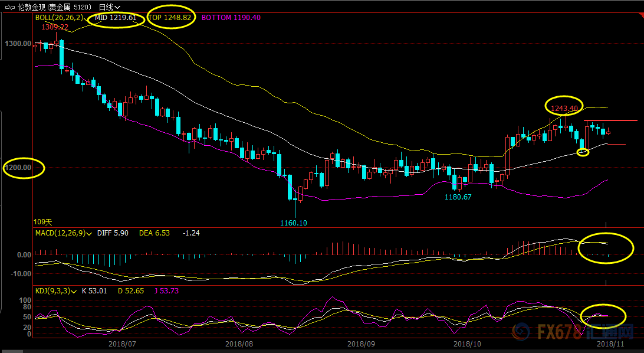Click the magenta BOTTOM 1190.40 label
Image resolution: width=644 pixels, height=353 pixels.
click(x=231, y=18)
